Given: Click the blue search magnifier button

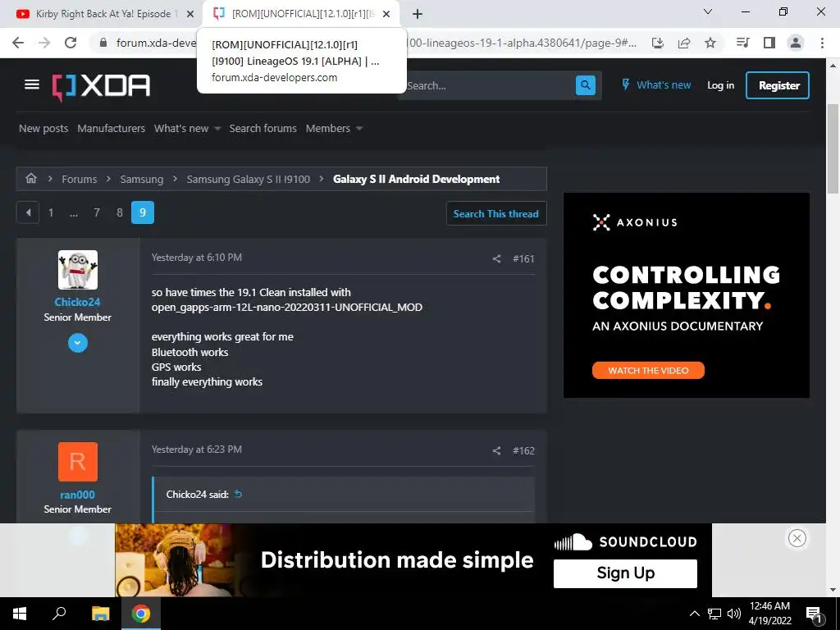Looking at the screenshot, I should coord(585,85).
